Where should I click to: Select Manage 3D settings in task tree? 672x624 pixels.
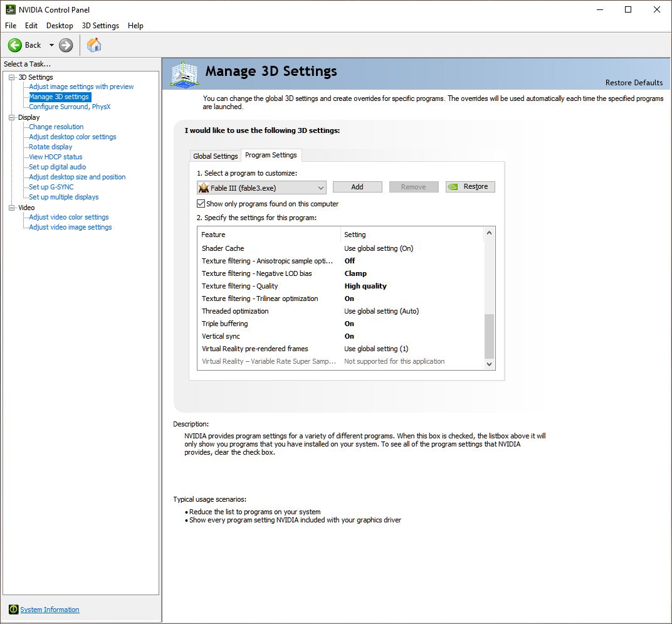click(x=59, y=97)
